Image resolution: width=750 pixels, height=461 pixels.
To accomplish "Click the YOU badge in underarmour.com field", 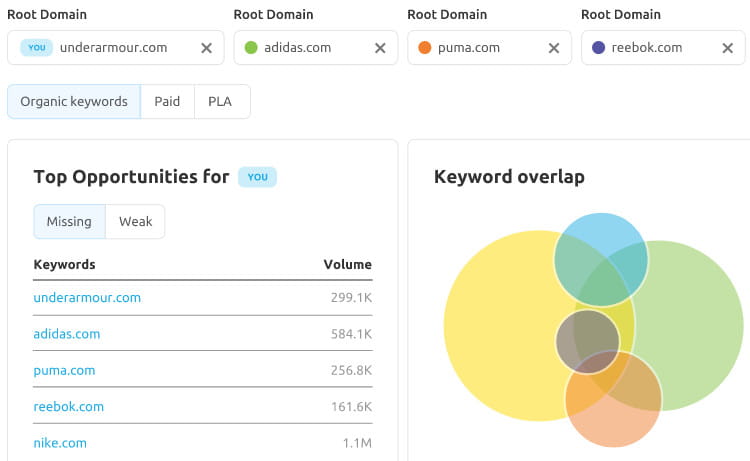I will 36,47.
